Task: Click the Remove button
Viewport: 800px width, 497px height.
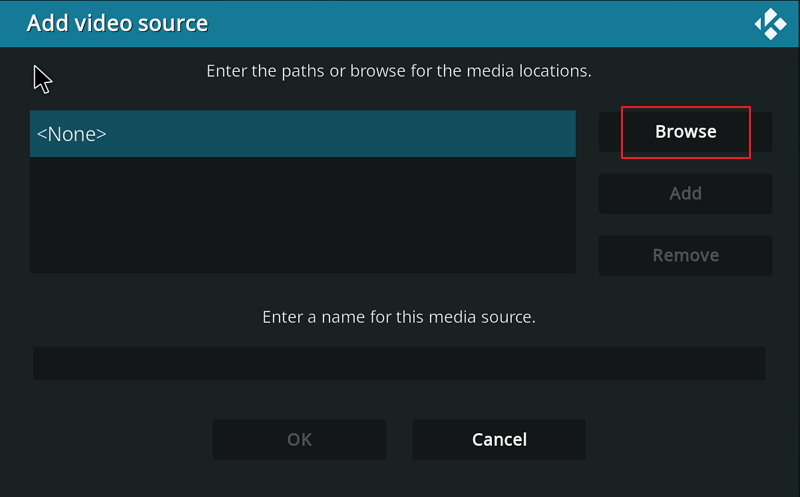Action: pyautogui.click(x=685, y=255)
